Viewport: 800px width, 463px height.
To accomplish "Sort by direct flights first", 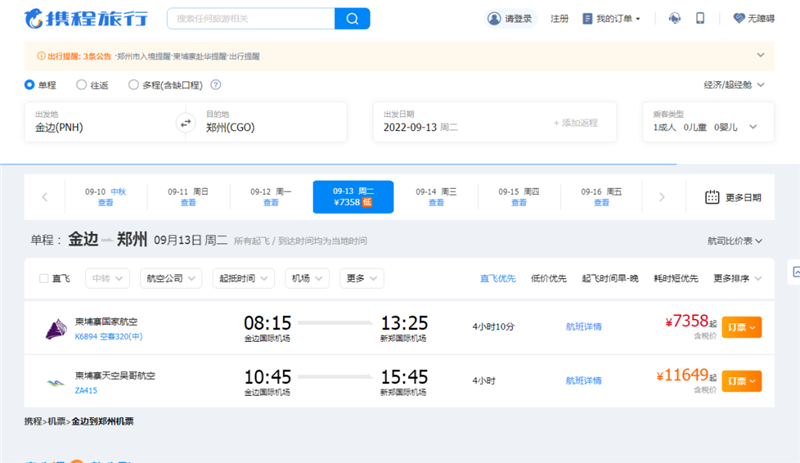I will pyautogui.click(x=497, y=278).
